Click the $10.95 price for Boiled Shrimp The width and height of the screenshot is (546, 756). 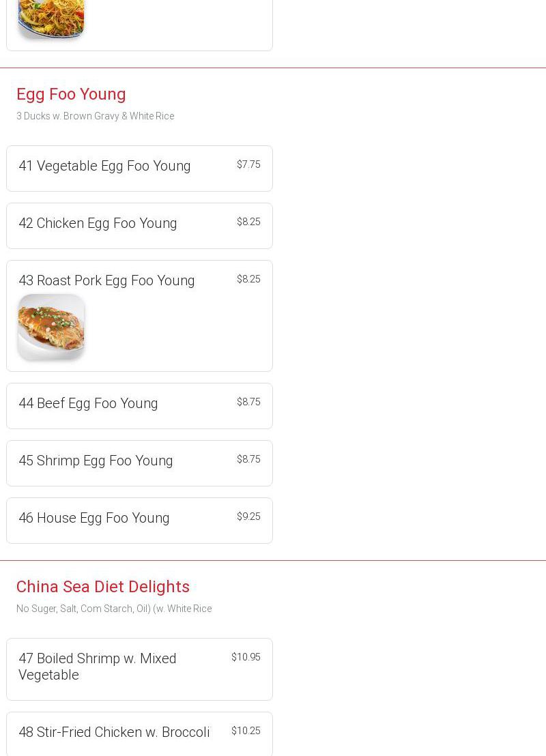point(246,657)
